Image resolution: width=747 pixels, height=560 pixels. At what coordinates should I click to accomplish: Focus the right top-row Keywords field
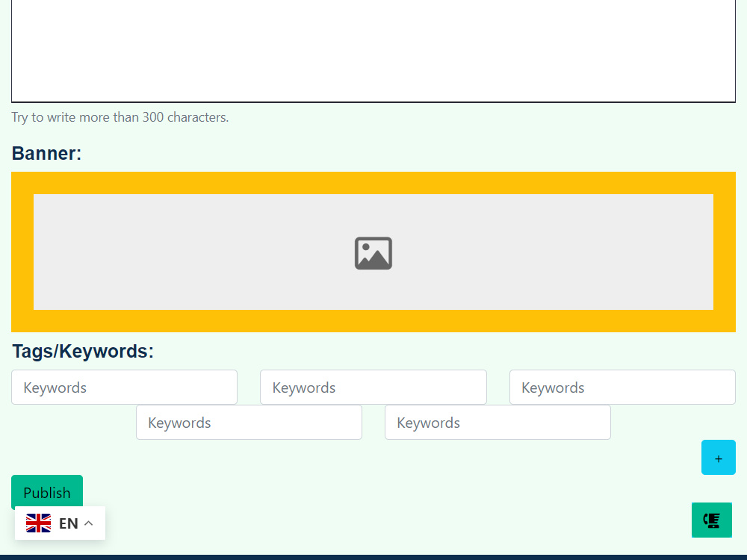pos(622,387)
